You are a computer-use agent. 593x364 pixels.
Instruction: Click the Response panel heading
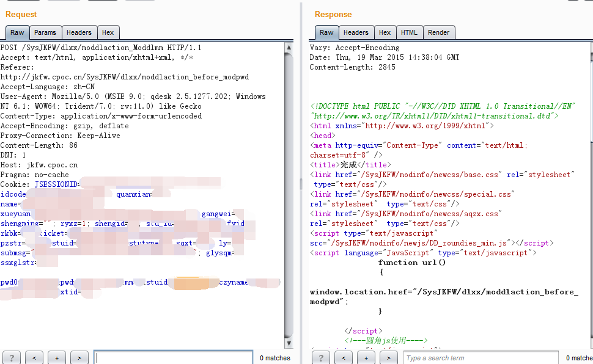(x=333, y=15)
